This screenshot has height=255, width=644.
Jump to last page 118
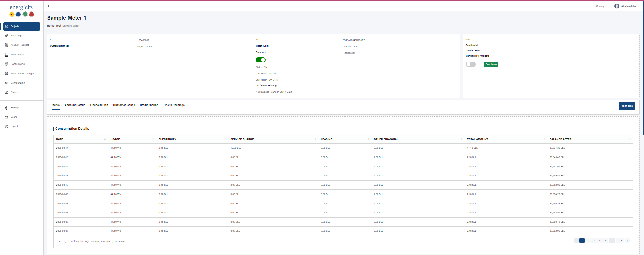click(x=620, y=241)
